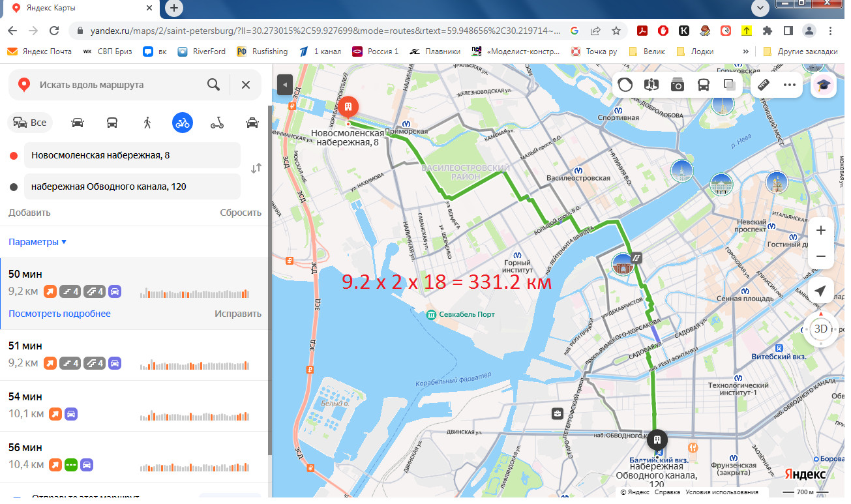The width and height of the screenshot is (851, 504).
Task: Open the RiverFord bookmark
Action: pyautogui.click(x=201, y=52)
